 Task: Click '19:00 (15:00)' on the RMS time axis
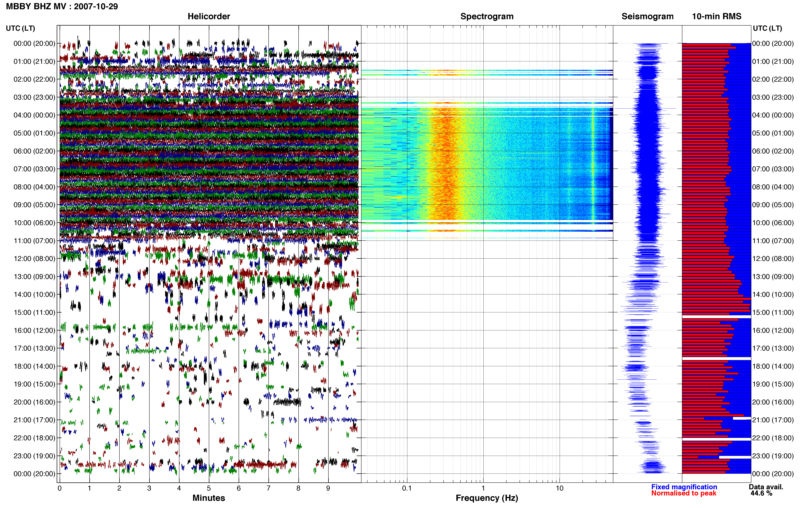(x=773, y=384)
